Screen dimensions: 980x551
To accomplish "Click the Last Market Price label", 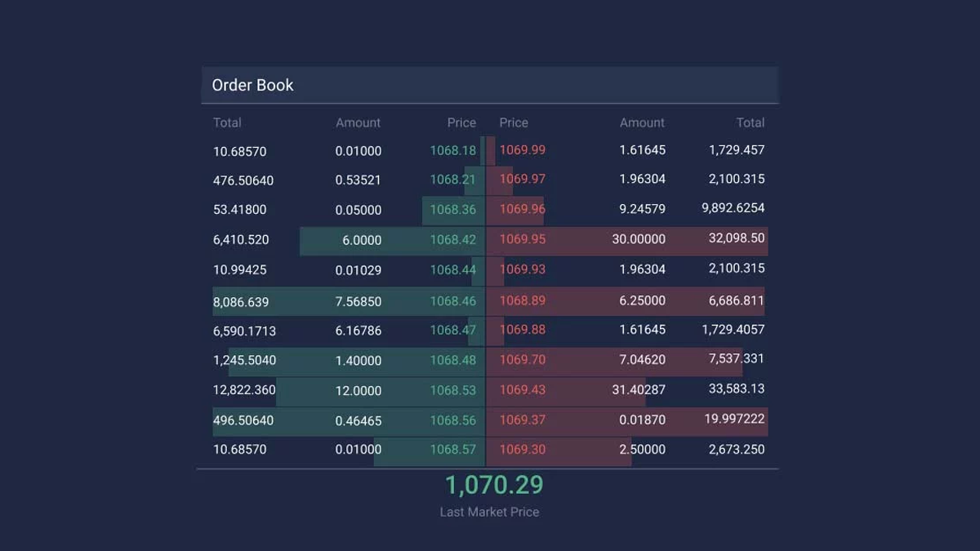I will pos(489,512).
